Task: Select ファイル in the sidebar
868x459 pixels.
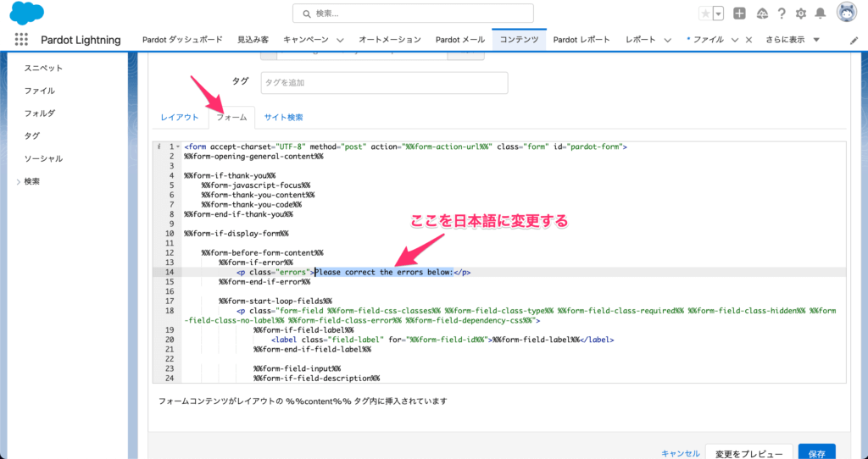Action: pyautogui.click(x=39, y=90)
